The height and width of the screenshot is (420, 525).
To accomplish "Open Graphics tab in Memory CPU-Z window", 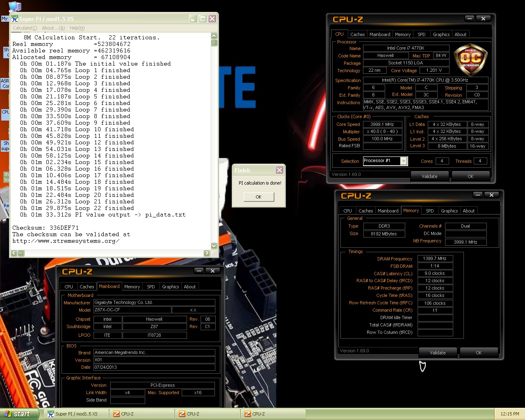I will 449,211.
